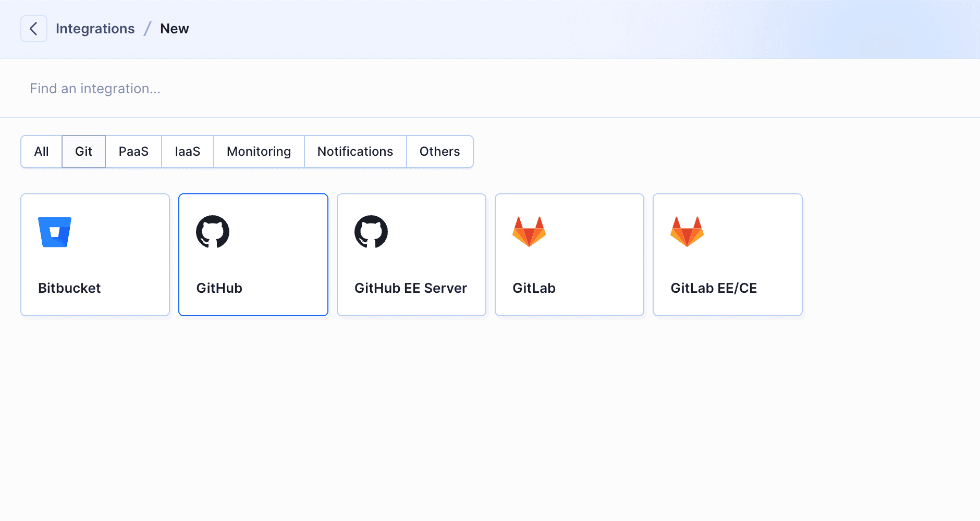Filter by the IaaS tab

[x=188, y=152]
